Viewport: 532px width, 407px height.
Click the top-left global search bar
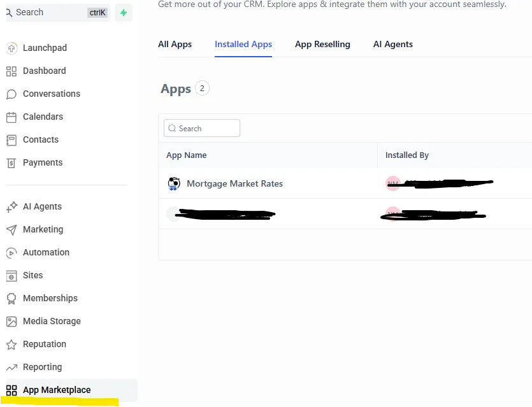(x=57, y=12)
